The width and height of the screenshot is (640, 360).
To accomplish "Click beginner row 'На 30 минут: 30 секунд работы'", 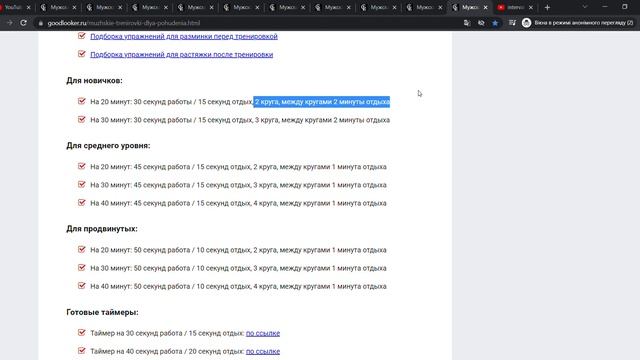I will (x=240, y=120).
